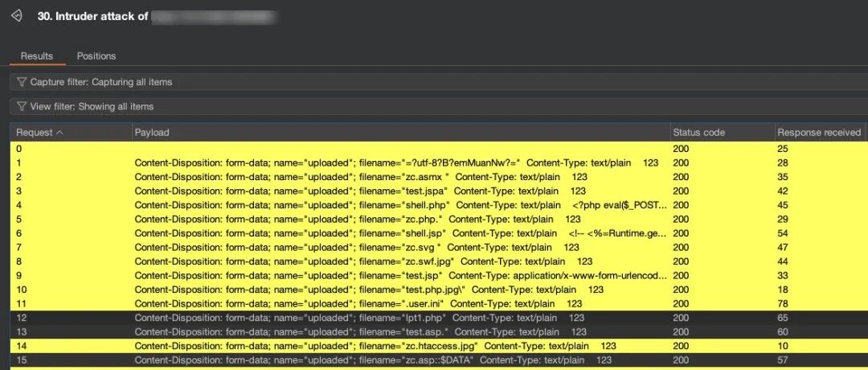Select the lpt1.php payload row
Screen dimensions: 868x370
[439, 318]
